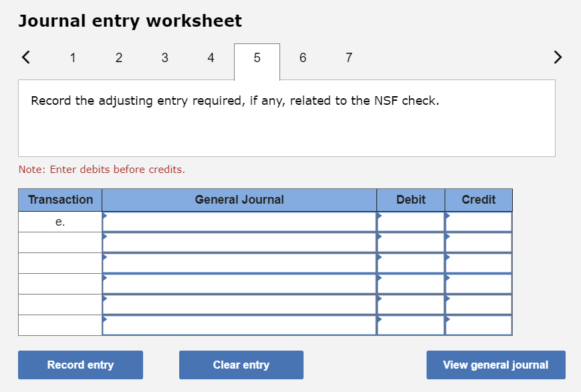Expand the account selector in the third journal row
The image size is (581, 392).
pyautogui.click(x=105, y=258)
